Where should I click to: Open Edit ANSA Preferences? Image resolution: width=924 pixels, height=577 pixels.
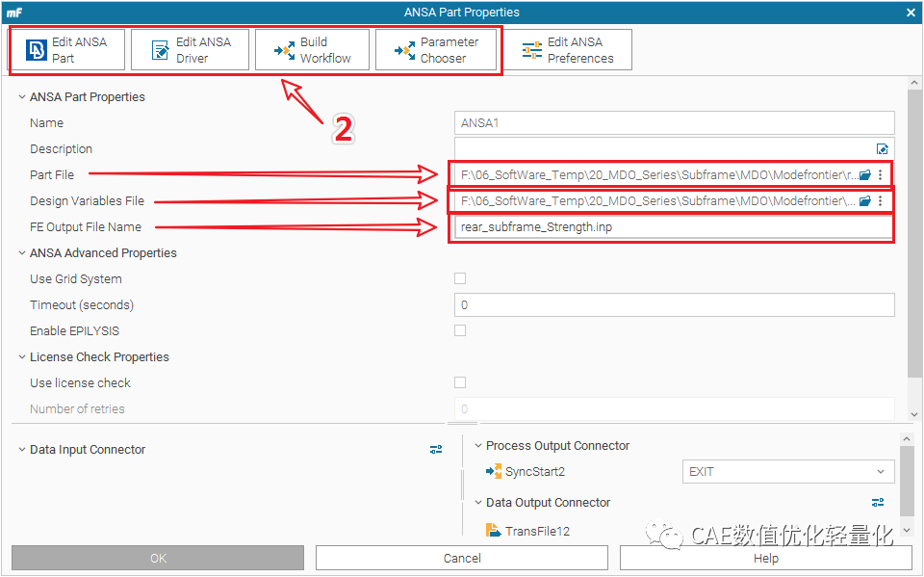click(567, 50)
